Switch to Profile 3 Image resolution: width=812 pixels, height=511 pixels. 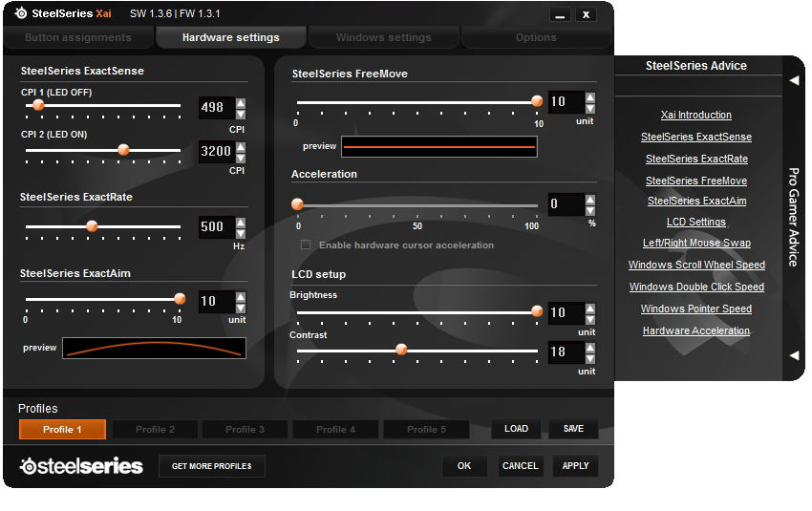point(245,429)
